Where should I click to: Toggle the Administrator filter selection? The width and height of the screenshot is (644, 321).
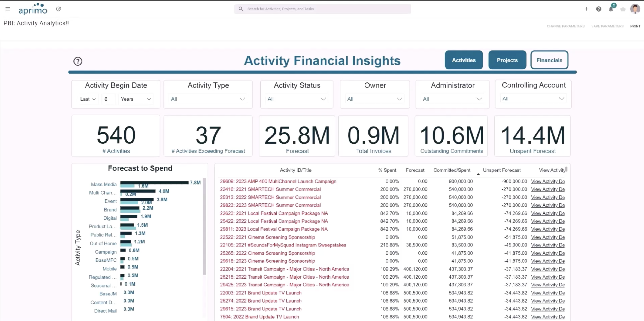(452, 99)
